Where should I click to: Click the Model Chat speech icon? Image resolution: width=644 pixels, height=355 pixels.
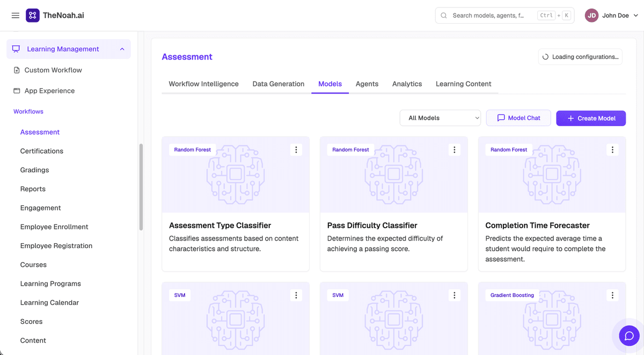click(501, 118)
